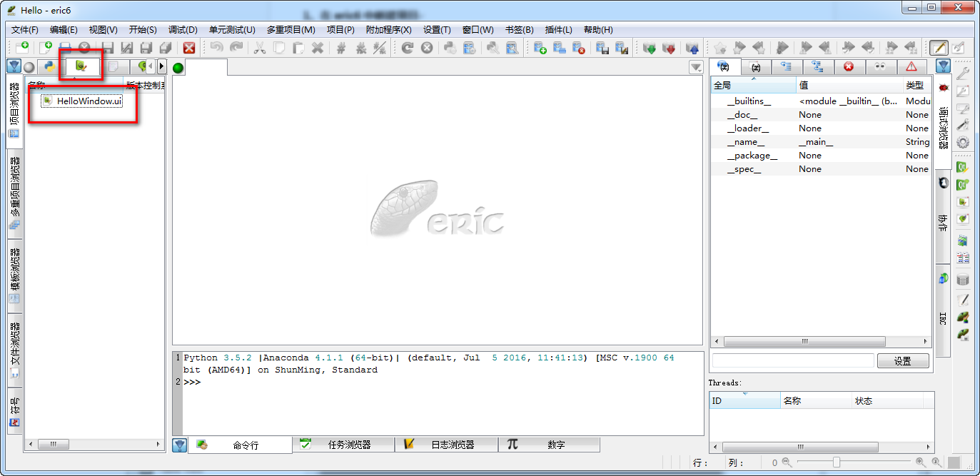Open the 协作 side tab on right

tap(943, 218)
